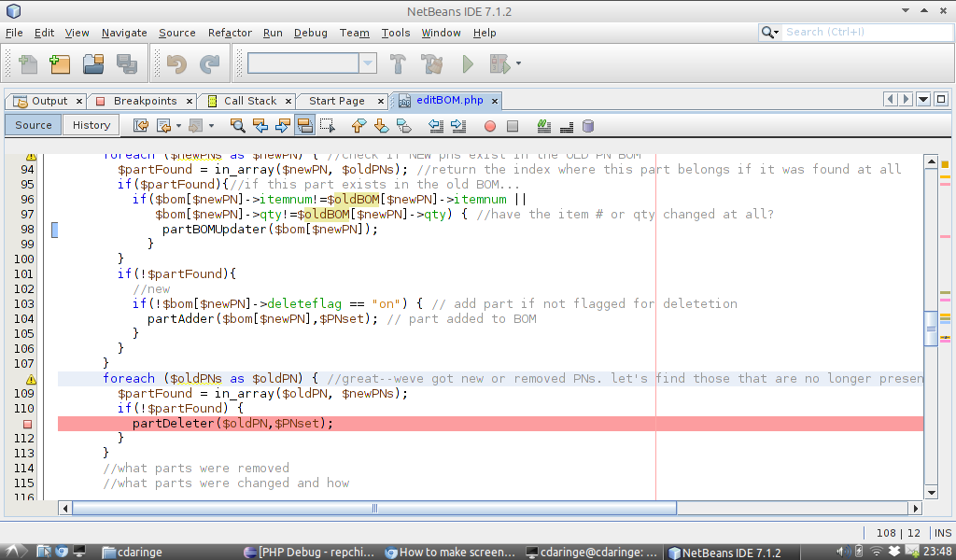Jump to Next Bookmark icon
This screenshot has height=560, width=956.
point(381,125)
